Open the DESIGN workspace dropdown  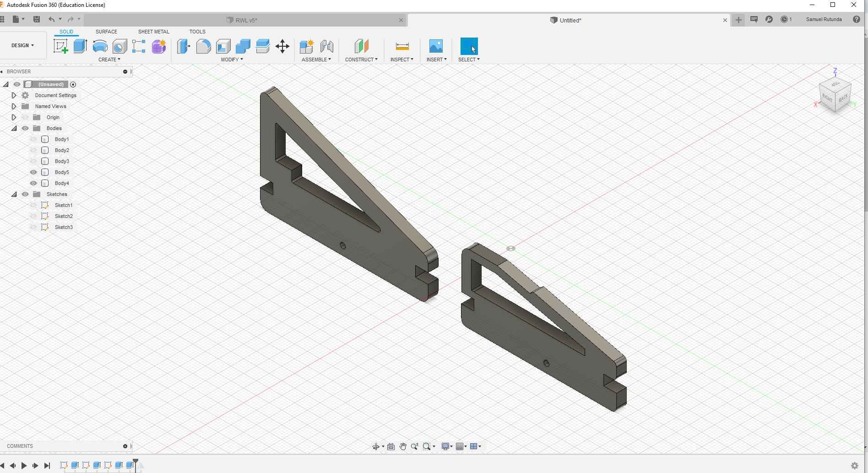[22, 45]
